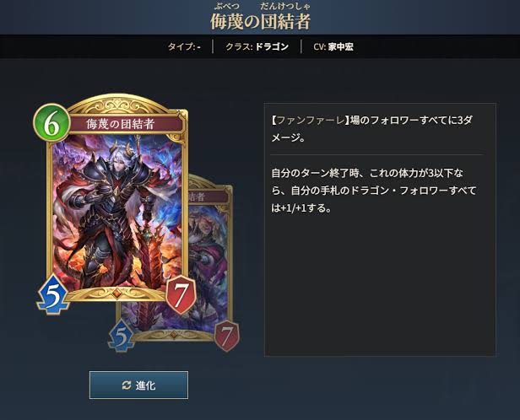Click the red defense 7 shield on front card
Viewport: 520px width, 420px height.
pyautogui.click(x=181, y=294)
